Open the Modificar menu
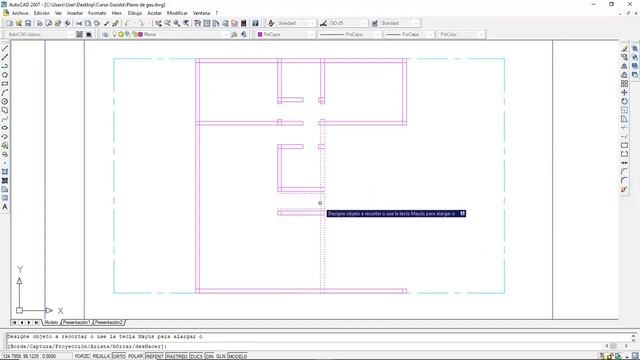640x360 pixels. pyautogui.click(x=177, y=13)
